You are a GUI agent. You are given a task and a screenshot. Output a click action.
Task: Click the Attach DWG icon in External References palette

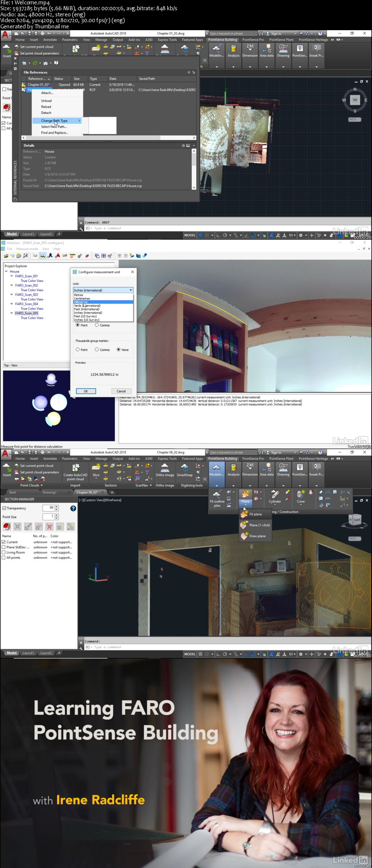click(24, 63)
